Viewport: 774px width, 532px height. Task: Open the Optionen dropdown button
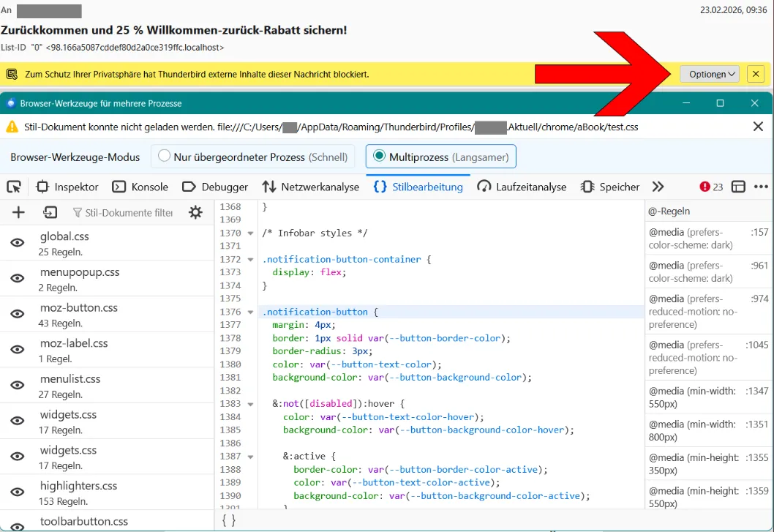coord(710,74)
